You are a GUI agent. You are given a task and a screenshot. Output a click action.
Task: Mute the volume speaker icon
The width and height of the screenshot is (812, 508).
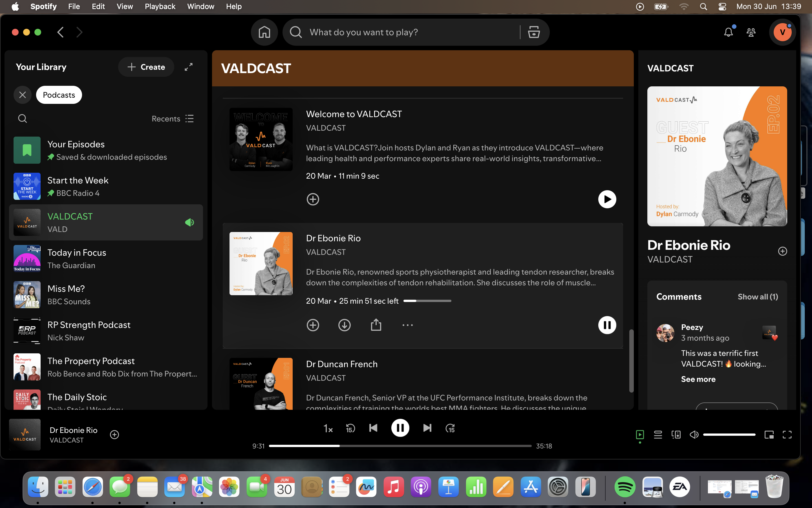[694, 434]
